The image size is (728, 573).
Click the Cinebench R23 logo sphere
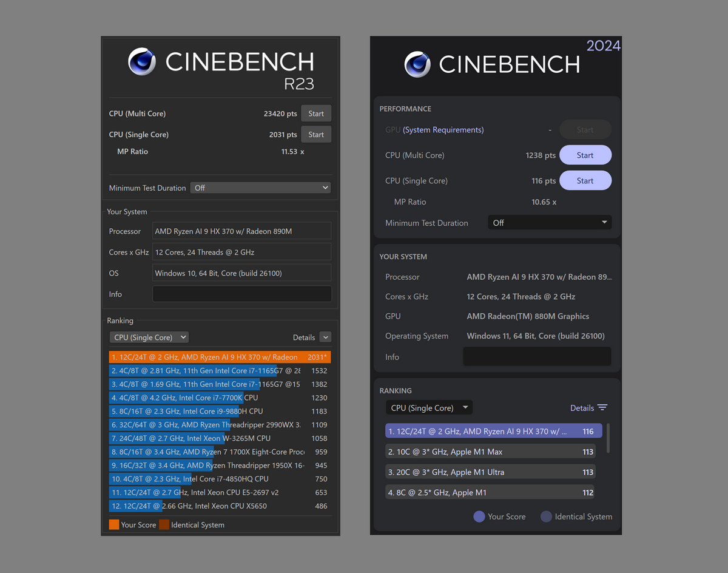tap(142, 61)
